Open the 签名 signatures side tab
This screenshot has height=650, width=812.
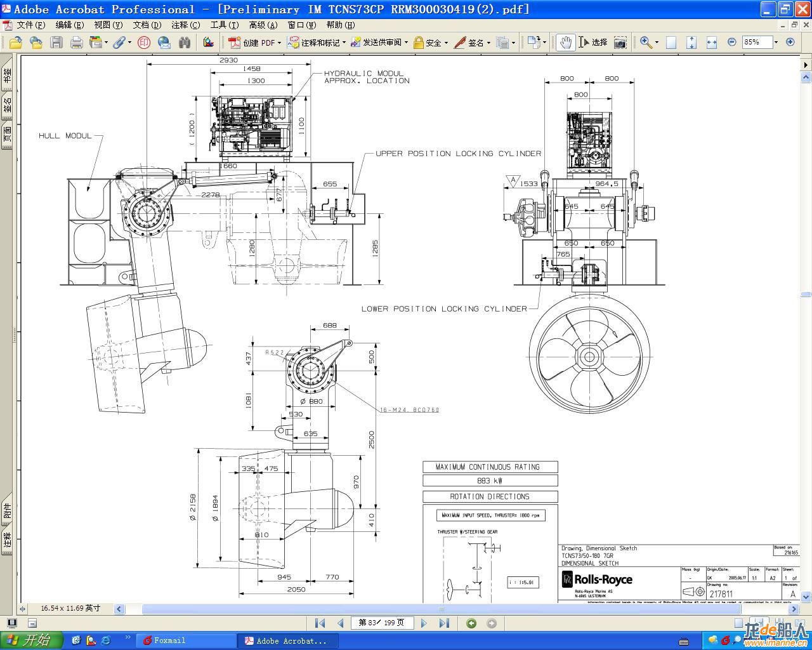tap(7, 105)
